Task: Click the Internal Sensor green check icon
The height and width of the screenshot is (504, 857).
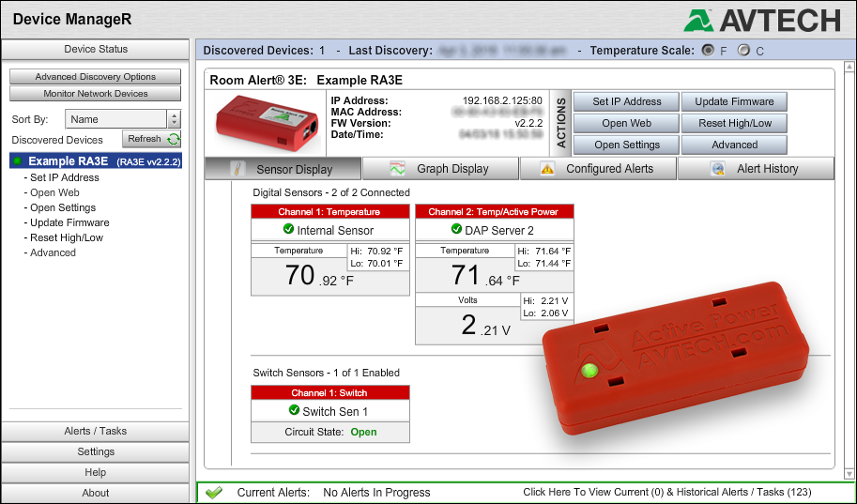Action: coord(288,230)
